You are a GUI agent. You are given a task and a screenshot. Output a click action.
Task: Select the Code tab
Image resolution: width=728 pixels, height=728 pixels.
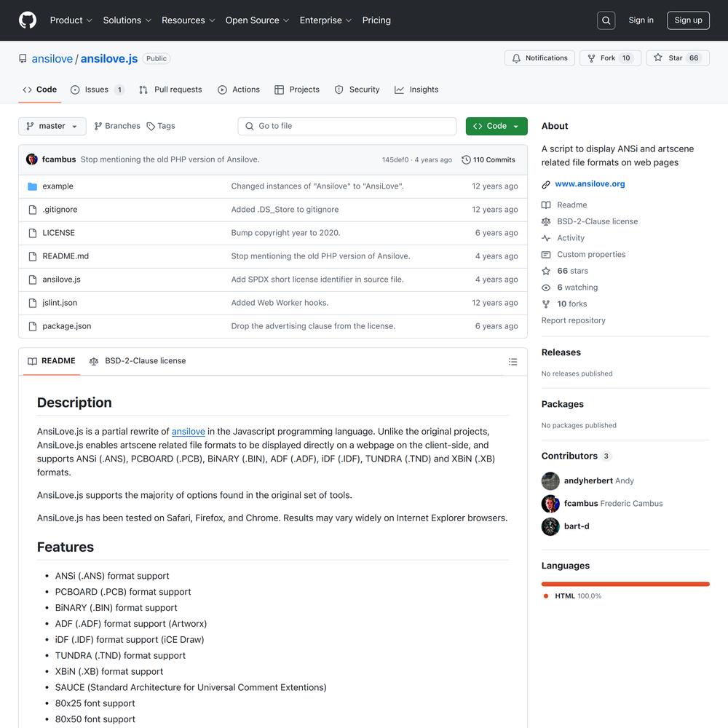(40, 90)
